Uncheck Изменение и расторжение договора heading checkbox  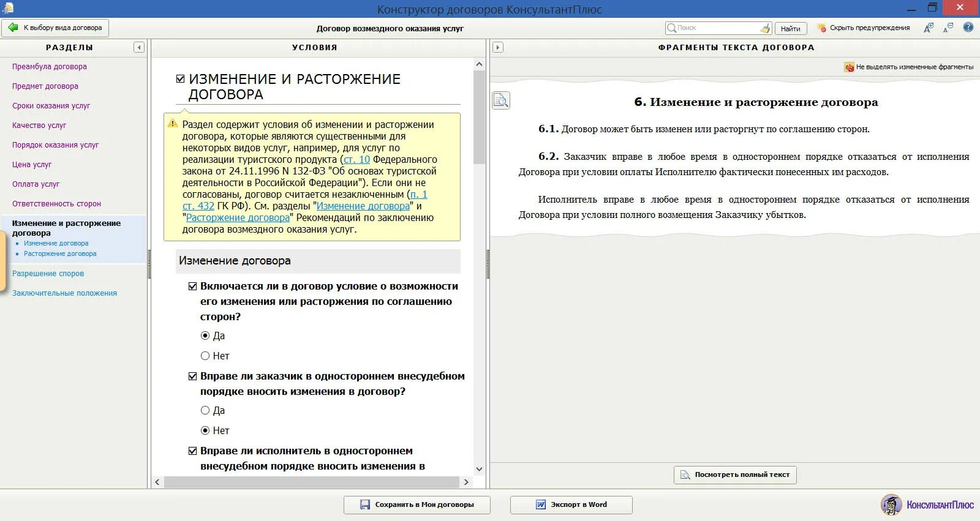[181, 79]
